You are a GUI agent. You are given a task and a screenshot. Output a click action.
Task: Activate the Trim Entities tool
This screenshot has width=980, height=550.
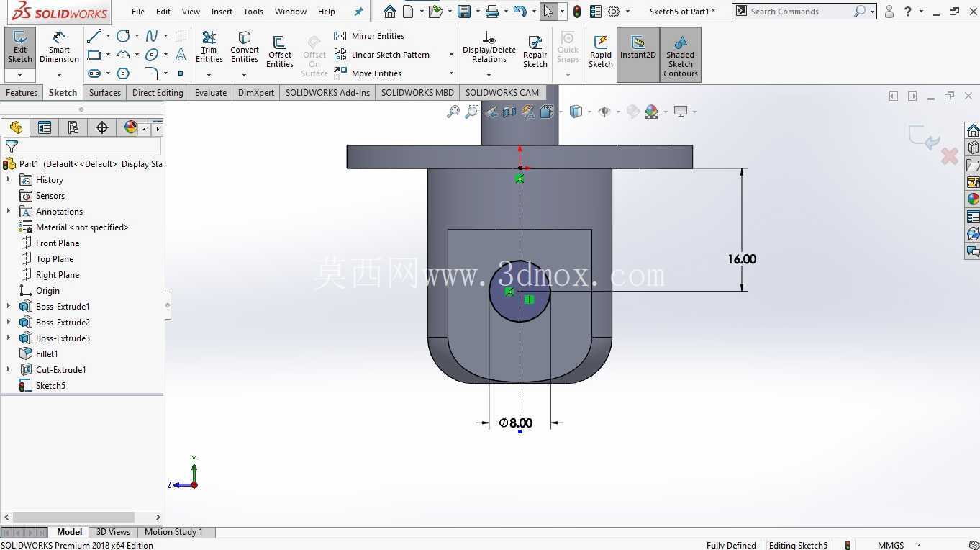click(209, 47)
